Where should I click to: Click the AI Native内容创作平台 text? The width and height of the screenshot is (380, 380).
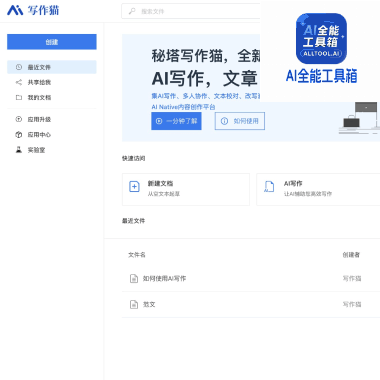click(183, 107)
